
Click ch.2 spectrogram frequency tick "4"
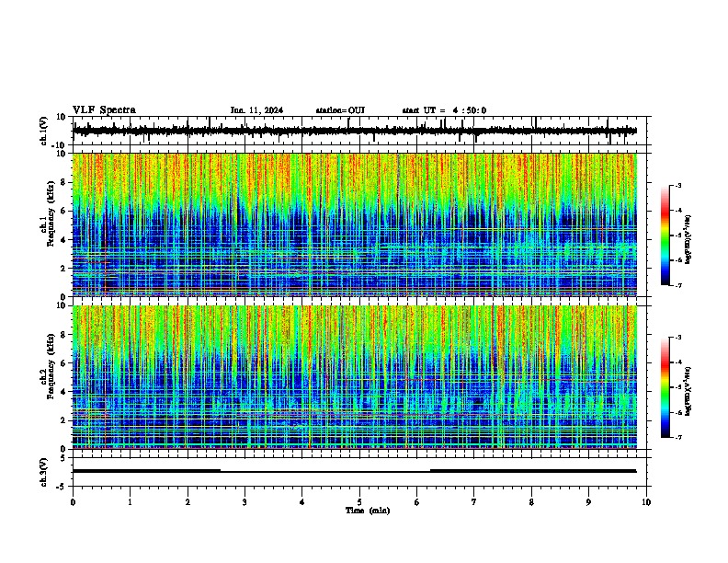coord(63,392)
